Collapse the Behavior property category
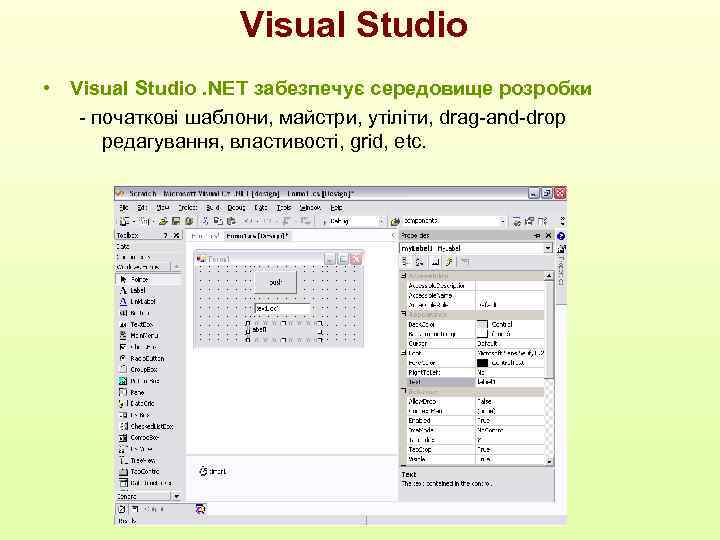Image resolution: width=720 pixels, height=540 pixels. 404,391
